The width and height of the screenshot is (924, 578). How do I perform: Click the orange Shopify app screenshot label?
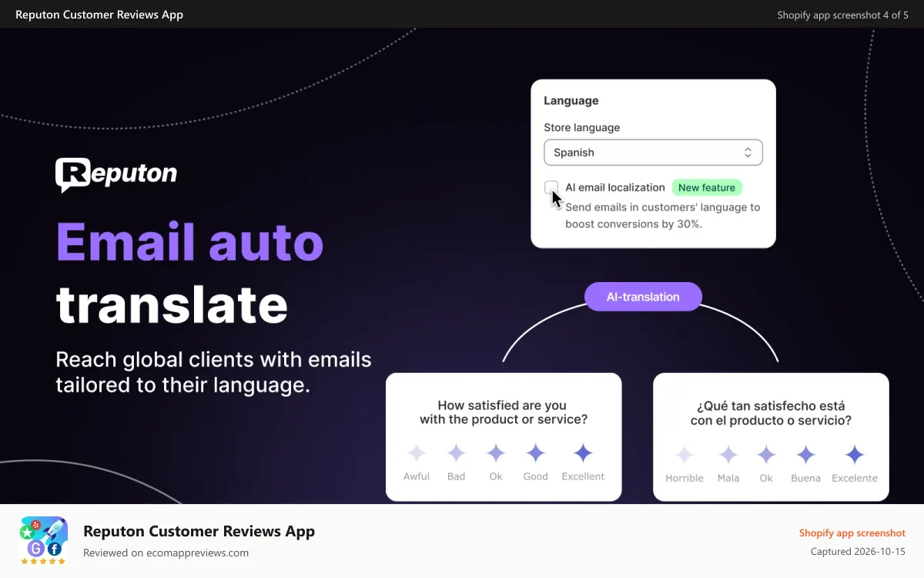coord(852,533)
